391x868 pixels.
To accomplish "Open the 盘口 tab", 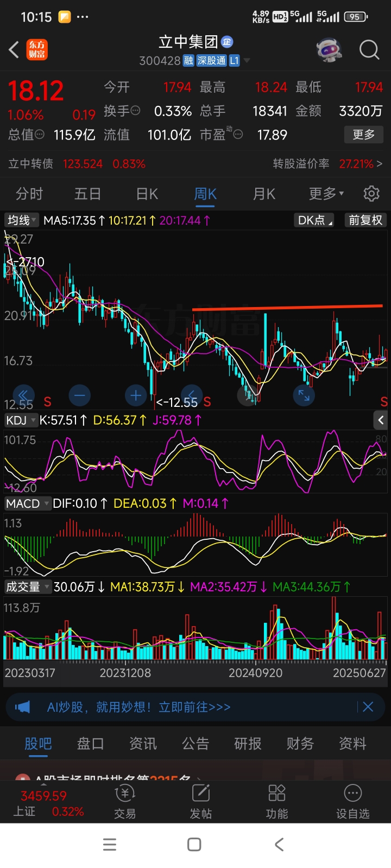I will (x=91, y=744).
